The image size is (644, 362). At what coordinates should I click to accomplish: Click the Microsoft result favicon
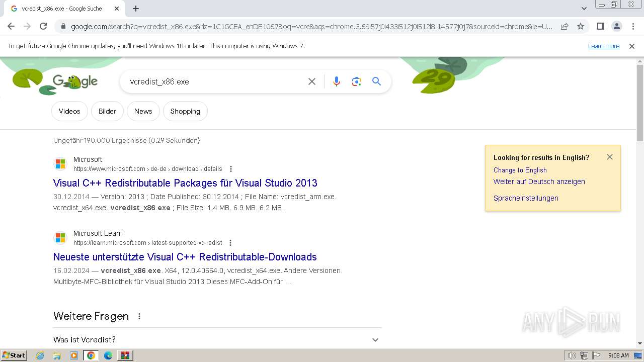coord(60,164)
